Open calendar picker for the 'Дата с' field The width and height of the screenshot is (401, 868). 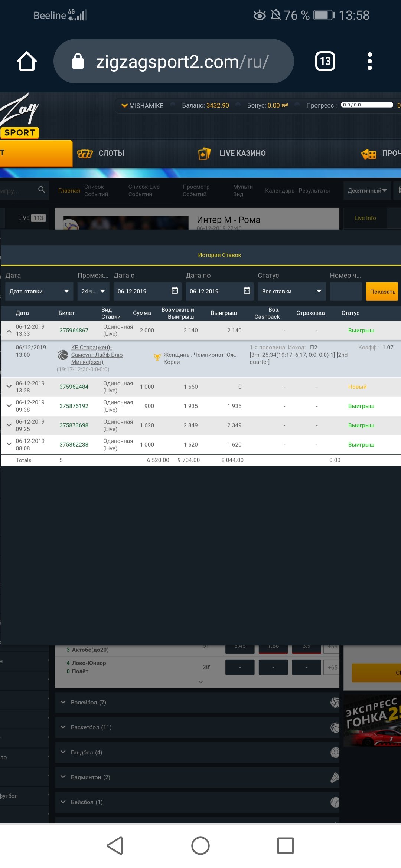coord(175,291)
